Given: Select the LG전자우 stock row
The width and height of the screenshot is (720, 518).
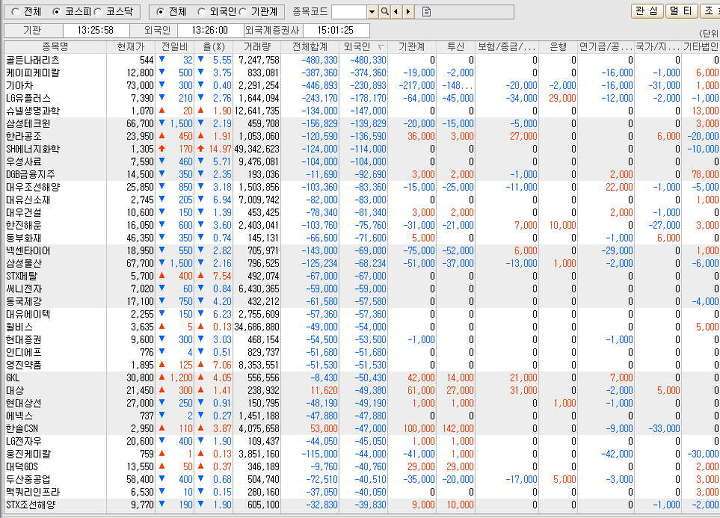Looking at the screenshot, I should click(x=362, y=441).
